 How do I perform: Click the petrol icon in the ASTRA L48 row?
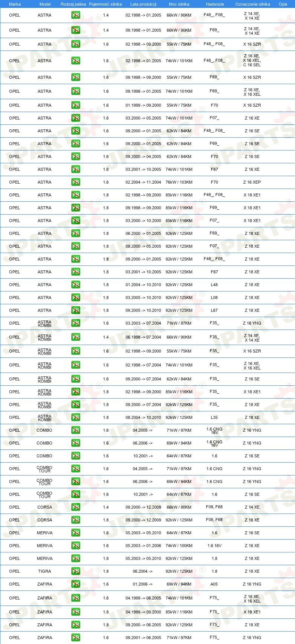[x=75, y=285]
